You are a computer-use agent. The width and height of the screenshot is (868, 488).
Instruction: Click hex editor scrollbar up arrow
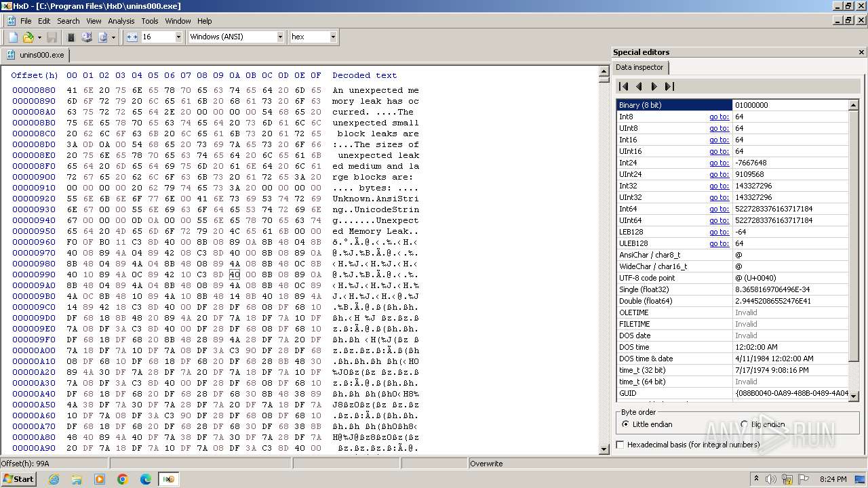(x=604, y=71)
